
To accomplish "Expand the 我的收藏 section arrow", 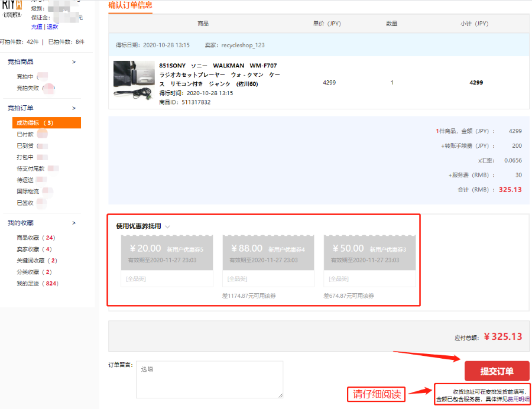I will coord(74,223).
